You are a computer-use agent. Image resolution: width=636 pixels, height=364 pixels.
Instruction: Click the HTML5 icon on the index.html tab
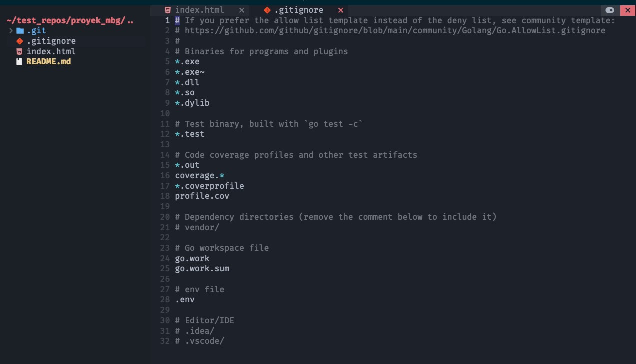tap(168, 10)
